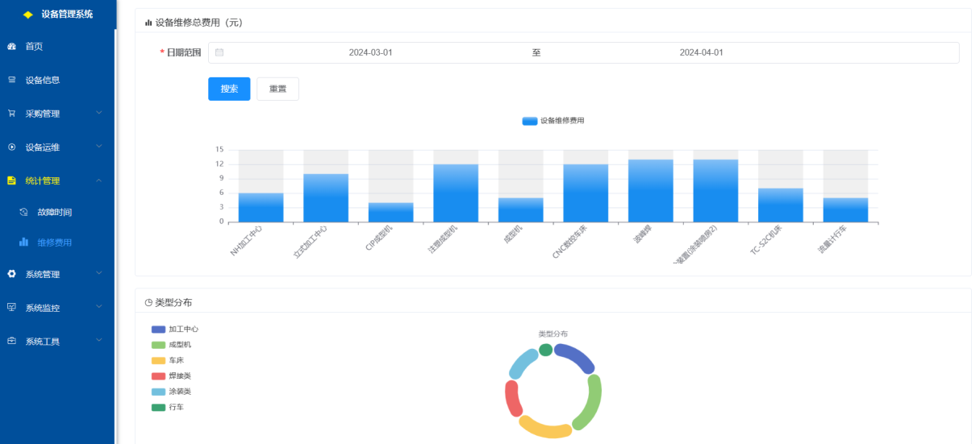
Task: Click the 流量计行车 bar
Action: (x=845, y=210)
